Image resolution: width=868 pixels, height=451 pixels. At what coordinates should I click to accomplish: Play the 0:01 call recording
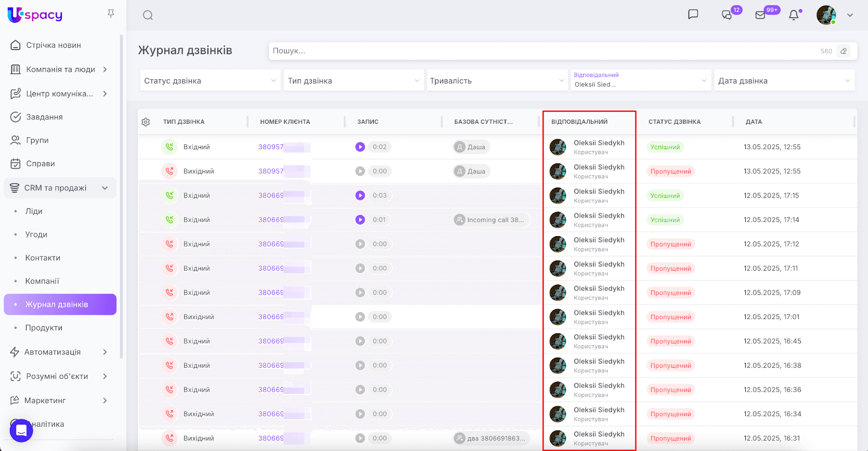point(360,220)
